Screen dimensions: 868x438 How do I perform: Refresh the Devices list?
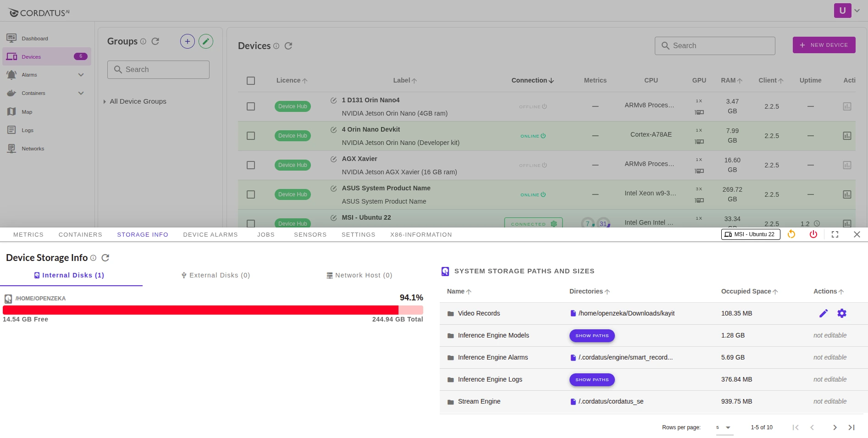[x=288, y=46]
